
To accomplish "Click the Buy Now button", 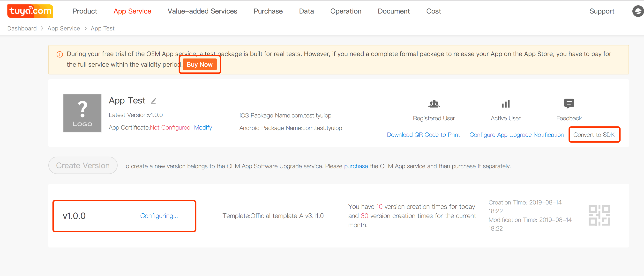I will pos(200,65).
